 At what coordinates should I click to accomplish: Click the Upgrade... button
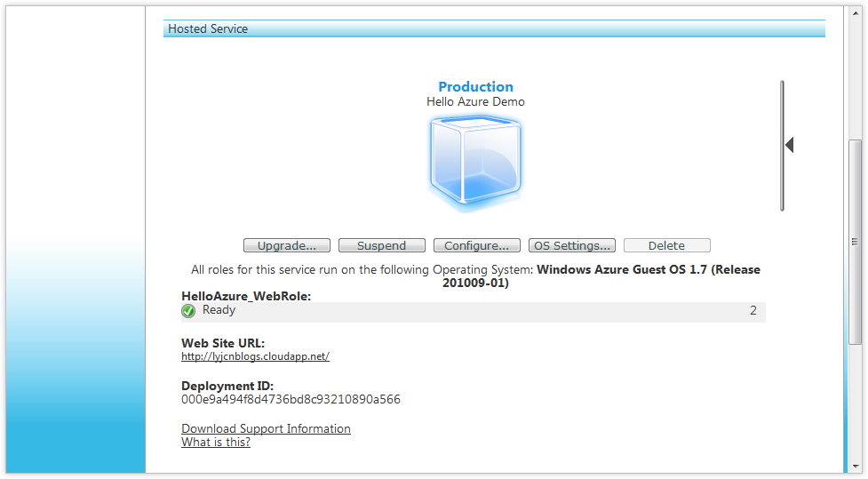click(287, 245)
